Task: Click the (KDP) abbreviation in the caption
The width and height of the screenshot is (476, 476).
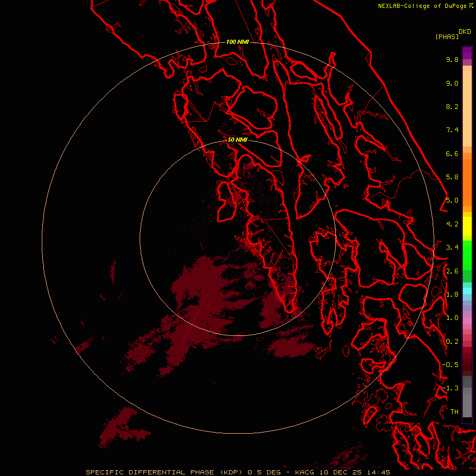Action: pyautogui.click(x=231, y=472)
